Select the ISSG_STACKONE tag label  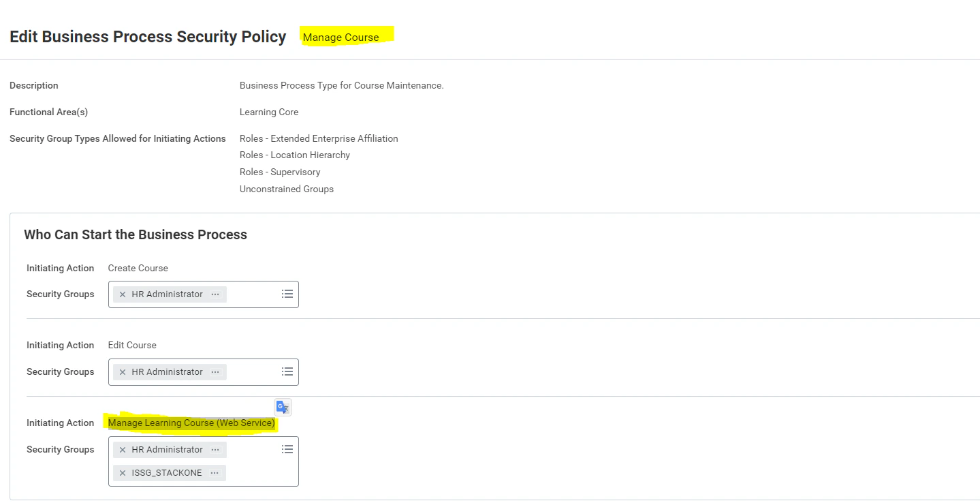(x=168, y=472)
